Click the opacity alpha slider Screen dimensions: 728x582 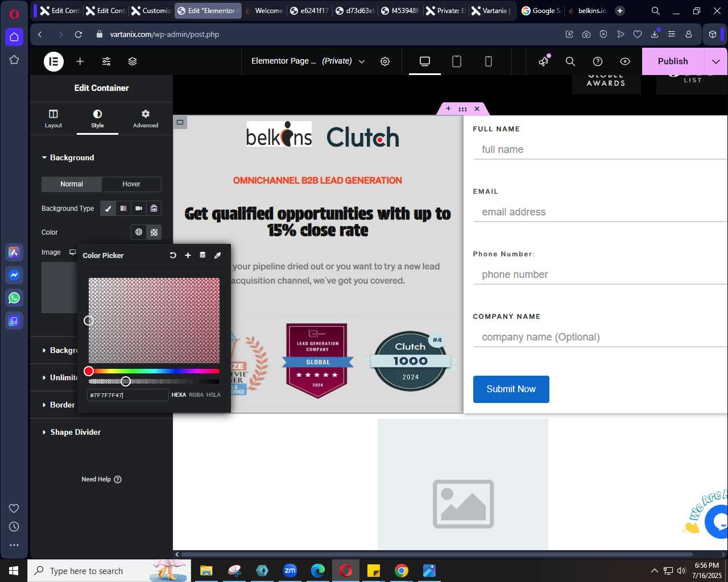[x=154, y=381]
